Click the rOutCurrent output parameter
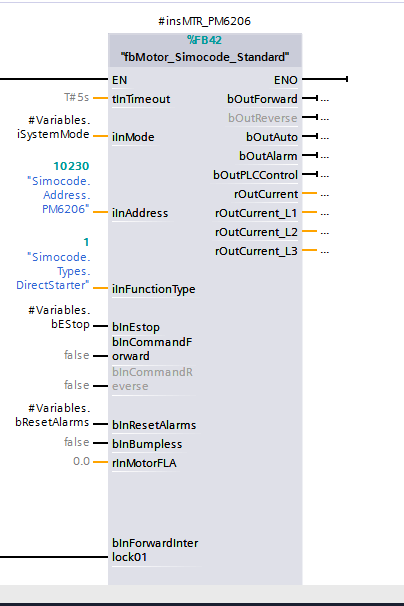This screenshot has height=606, width=404. click(x=266, y=194)
